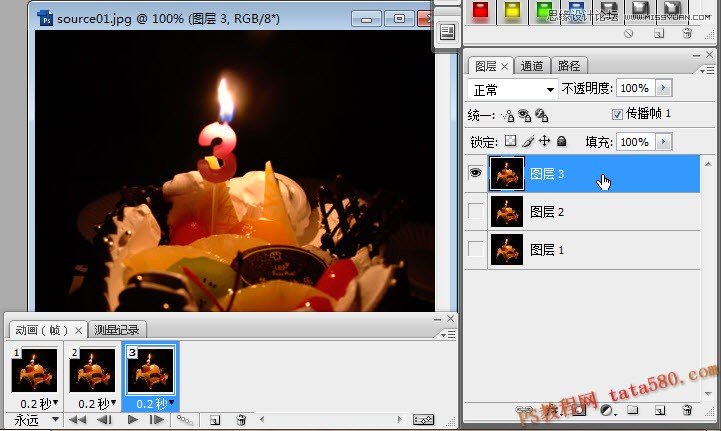The height and width of the screenshot is (431, 721).
Task: Click the 不透明度 100% input field
Action: 635,88
